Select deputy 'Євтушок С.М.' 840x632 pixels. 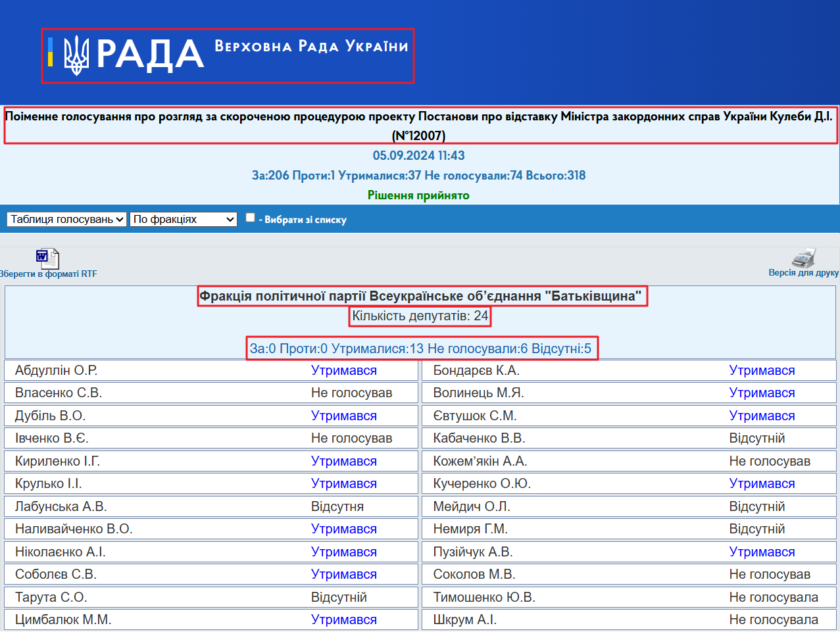(x=475, y=416)
